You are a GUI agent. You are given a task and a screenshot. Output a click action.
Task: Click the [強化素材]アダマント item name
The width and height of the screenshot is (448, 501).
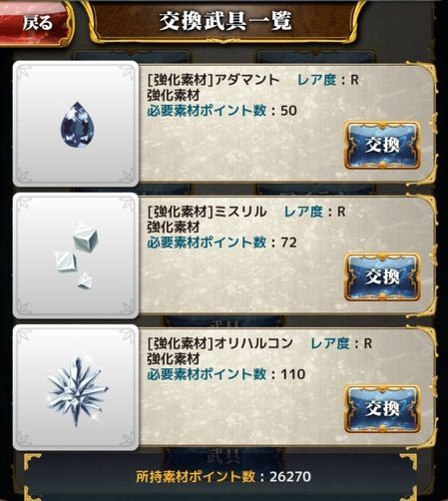[214, 80]
